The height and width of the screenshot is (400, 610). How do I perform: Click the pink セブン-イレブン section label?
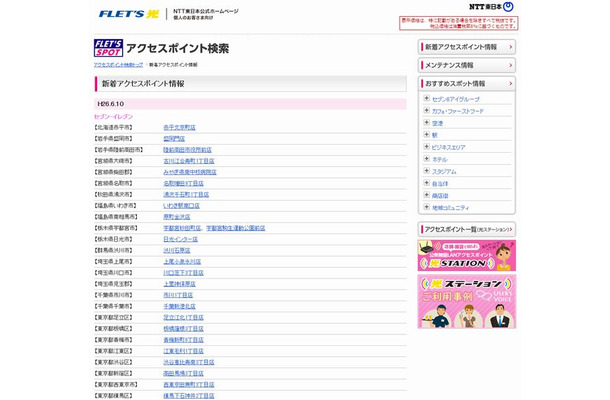113,116
